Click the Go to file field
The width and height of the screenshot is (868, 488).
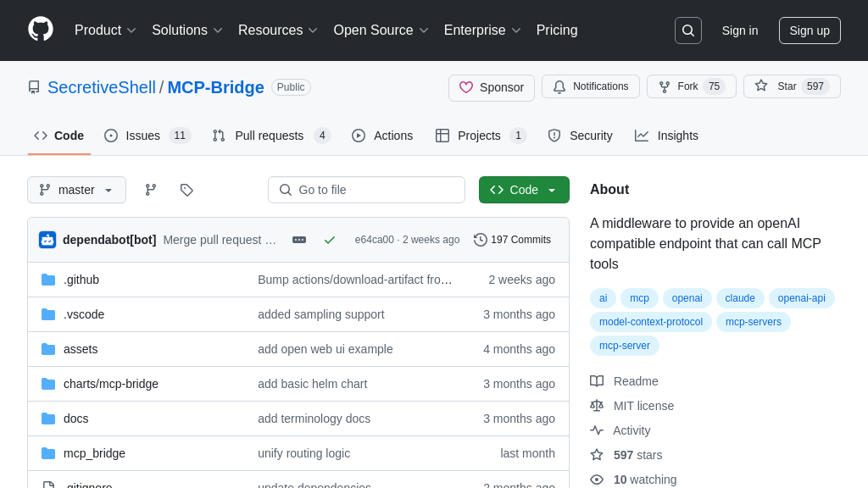click(366, 190)
